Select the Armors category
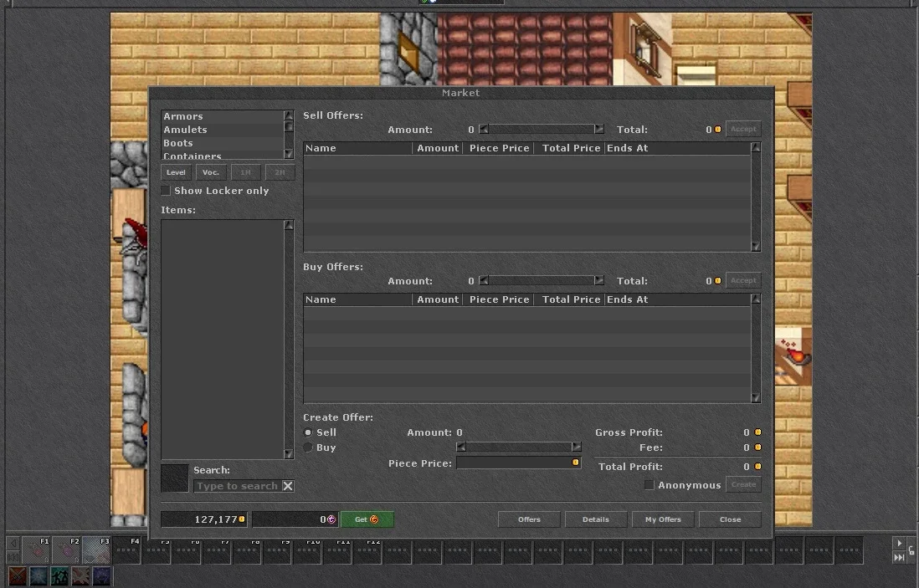Screen dimensions: 919x588 click(x=222, y=116)
